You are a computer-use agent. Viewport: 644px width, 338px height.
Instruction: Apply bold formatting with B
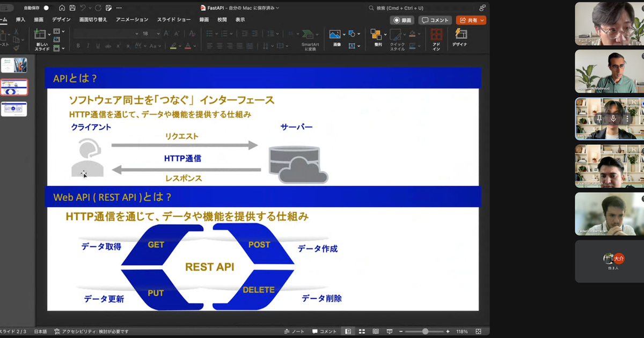pos(78,46)
